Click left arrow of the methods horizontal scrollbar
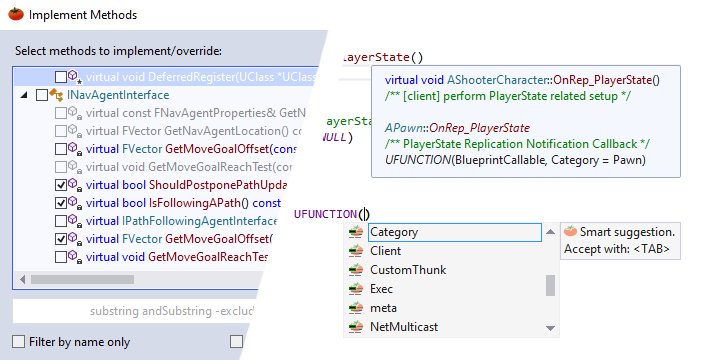 [x=23, y=280]
